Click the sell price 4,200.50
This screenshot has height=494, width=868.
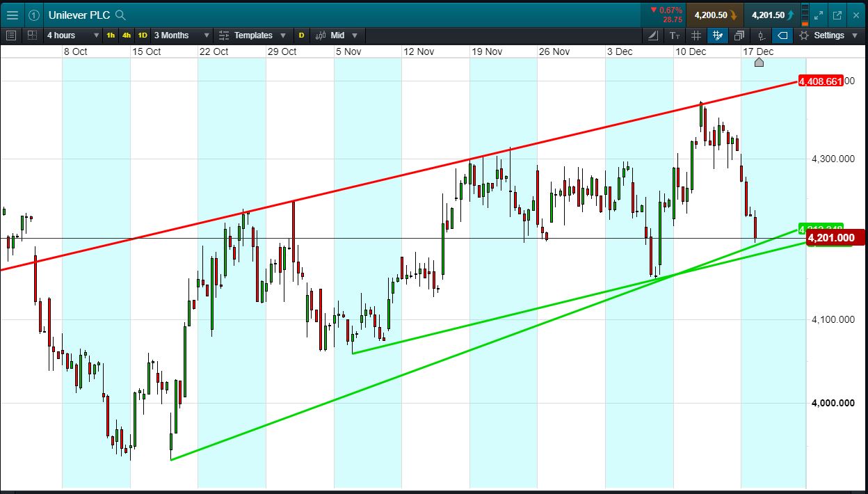click(714, 15)
